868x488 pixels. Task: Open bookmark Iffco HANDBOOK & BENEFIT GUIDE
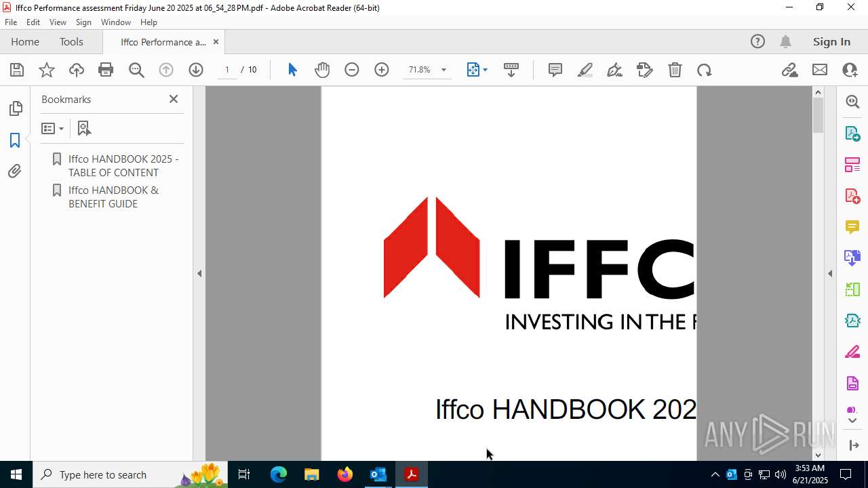pos(113,197)
